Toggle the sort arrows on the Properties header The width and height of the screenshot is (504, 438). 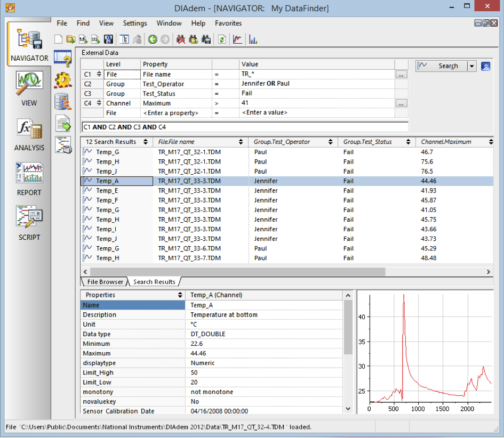pos(180,295)
